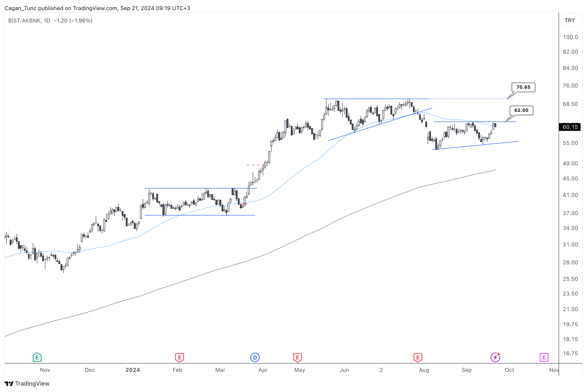Open the purple lightning event marker

coord(495,357)
